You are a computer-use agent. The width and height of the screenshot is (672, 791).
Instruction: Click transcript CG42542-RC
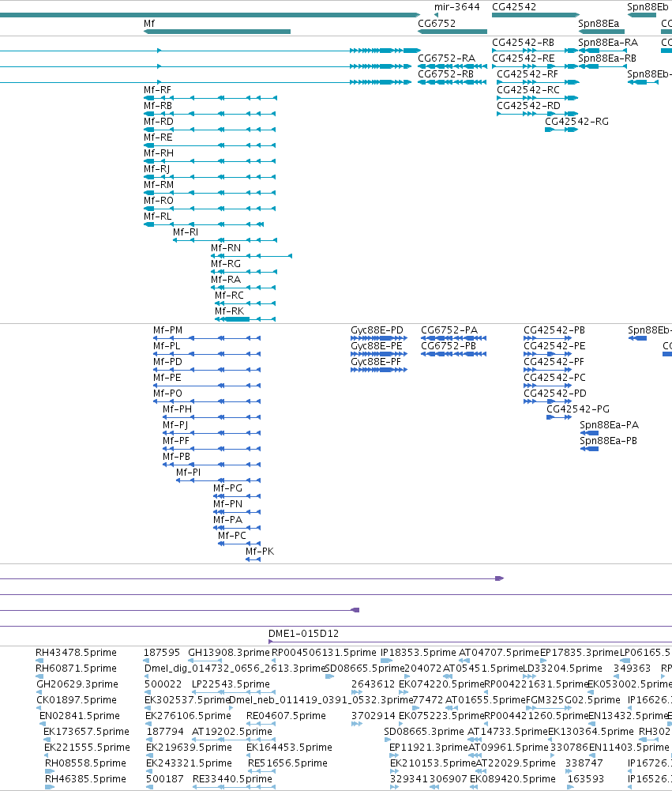(x=527, y=90)
